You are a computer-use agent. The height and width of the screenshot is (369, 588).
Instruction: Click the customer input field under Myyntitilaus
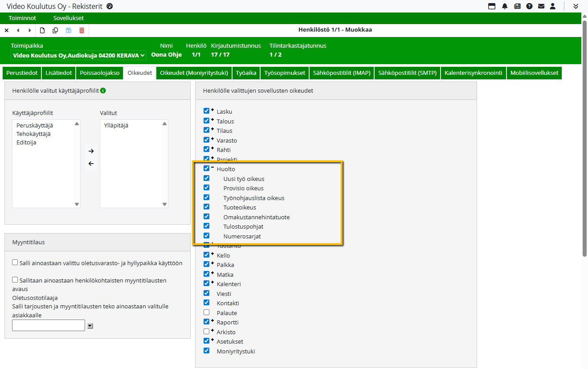coord(48,325)
